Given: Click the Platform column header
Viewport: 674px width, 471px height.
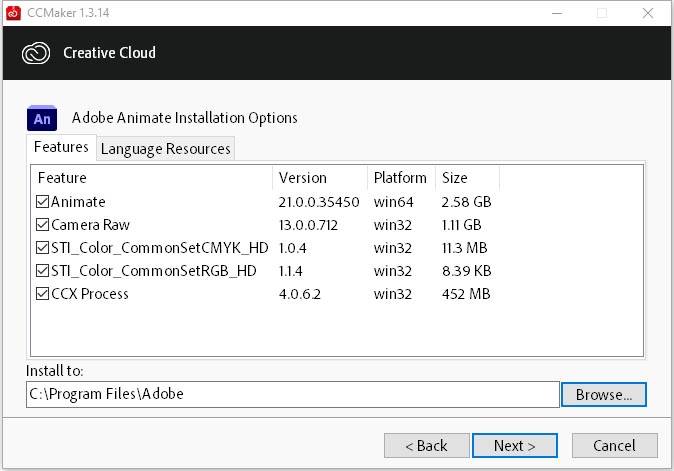Looking at the screenshot, I should (x=401, y=178).
